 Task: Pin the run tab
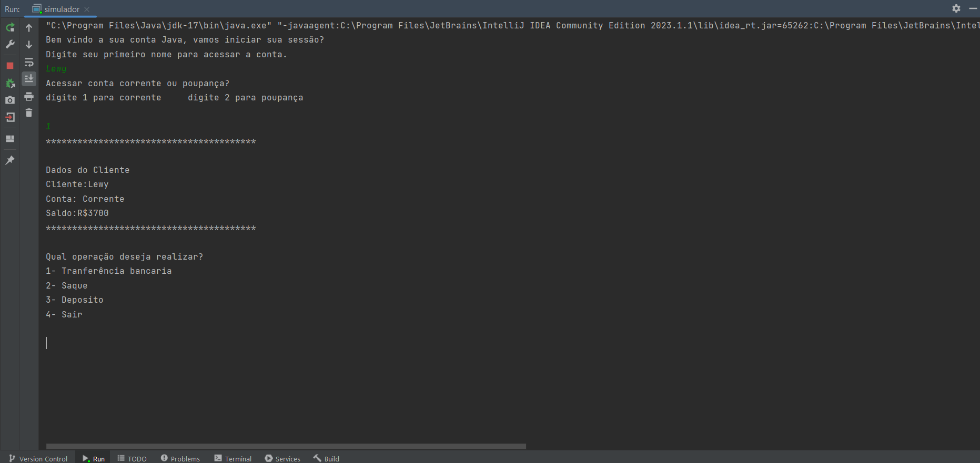tap(10, 160)
